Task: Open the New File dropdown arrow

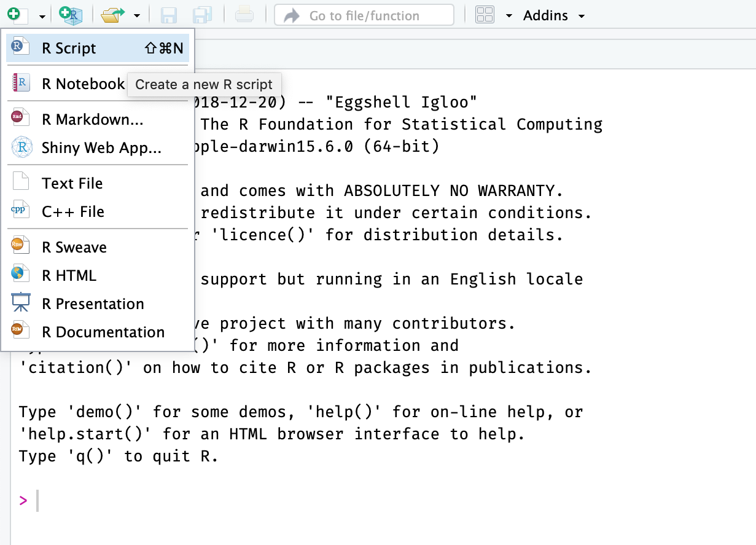Action: (x=42, y=16)
